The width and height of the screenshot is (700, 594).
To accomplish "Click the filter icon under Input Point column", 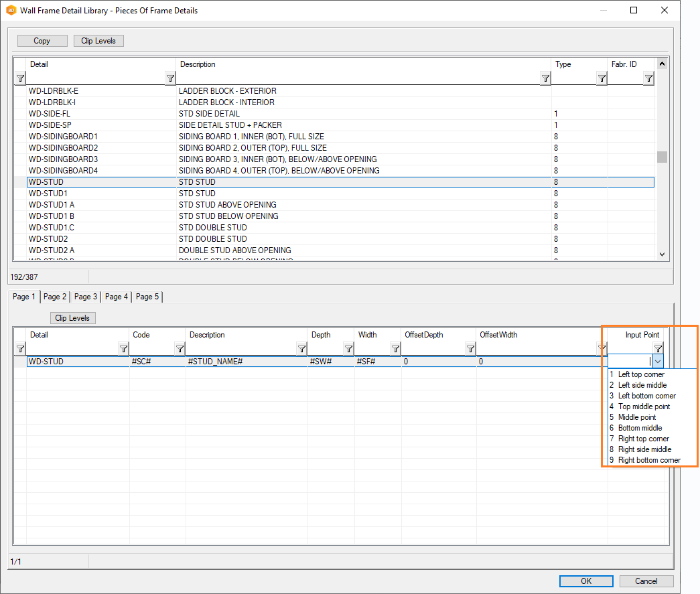I will point(658,349).
